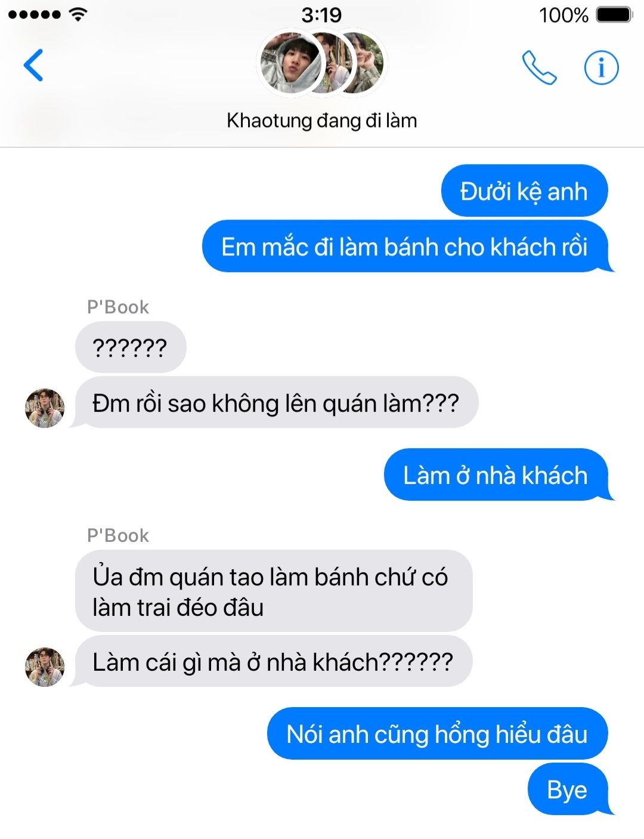This screenshot has width=644, height=839.
Task: Tap sender name P'Book above ?????? message
Action: tap(118, 307)
